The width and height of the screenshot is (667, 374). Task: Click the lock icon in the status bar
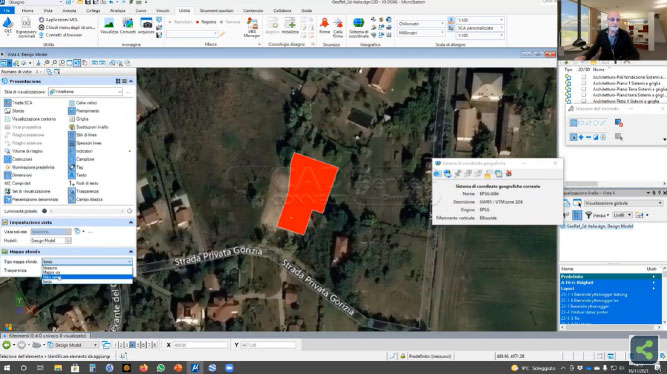[x=402, y=356]
